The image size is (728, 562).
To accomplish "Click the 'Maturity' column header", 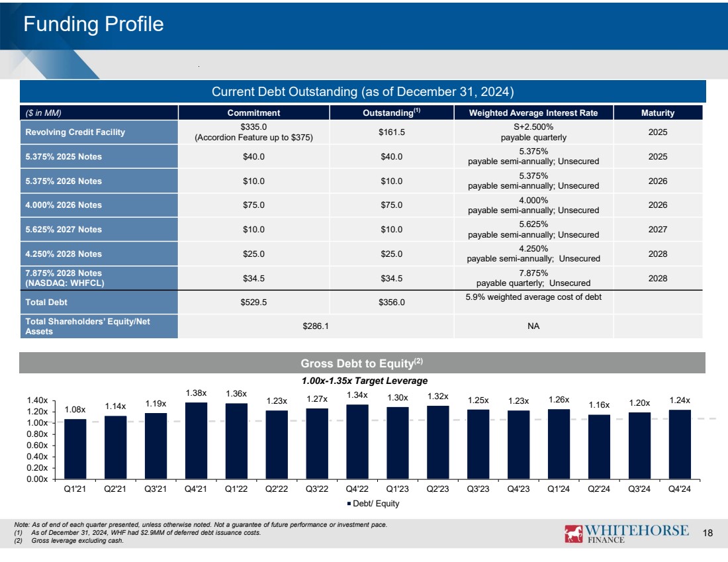I will pyautogui.click(x=658, y=113).
